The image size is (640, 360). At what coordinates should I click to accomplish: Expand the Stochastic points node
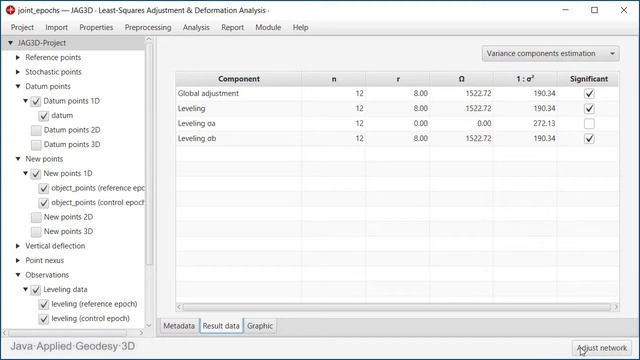(x=18, y=72)
